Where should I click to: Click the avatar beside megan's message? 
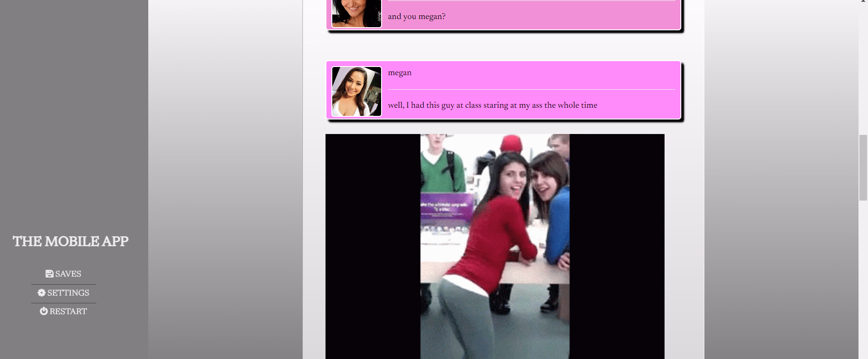(x=357, y=91)
